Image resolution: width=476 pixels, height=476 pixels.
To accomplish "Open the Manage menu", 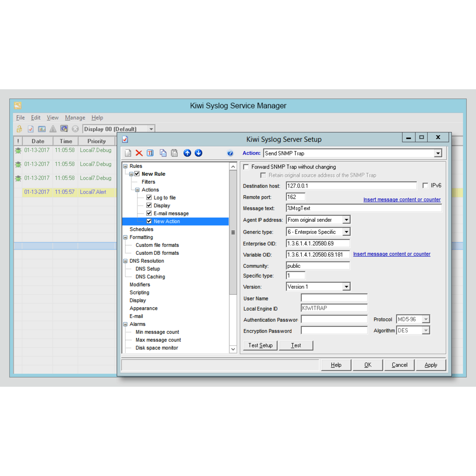I will [75, 118].
